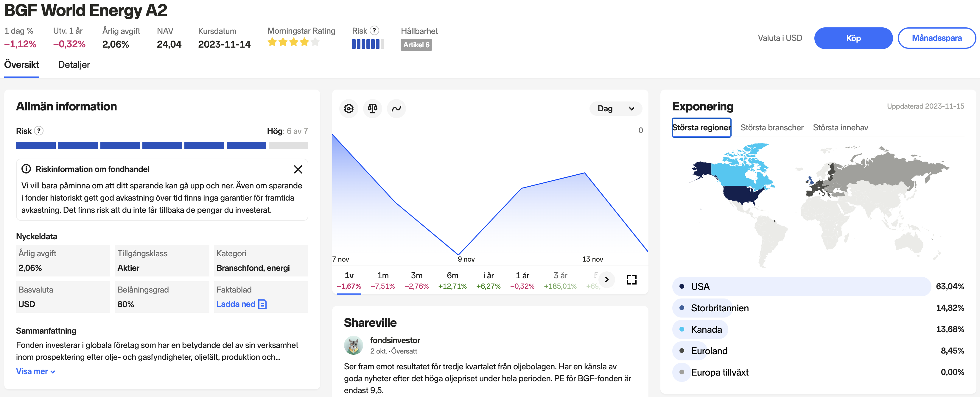Image resolution: width=980 pixels, height=397 pixels.
Task: Select the 6m time period
Action: click(452, 280)
